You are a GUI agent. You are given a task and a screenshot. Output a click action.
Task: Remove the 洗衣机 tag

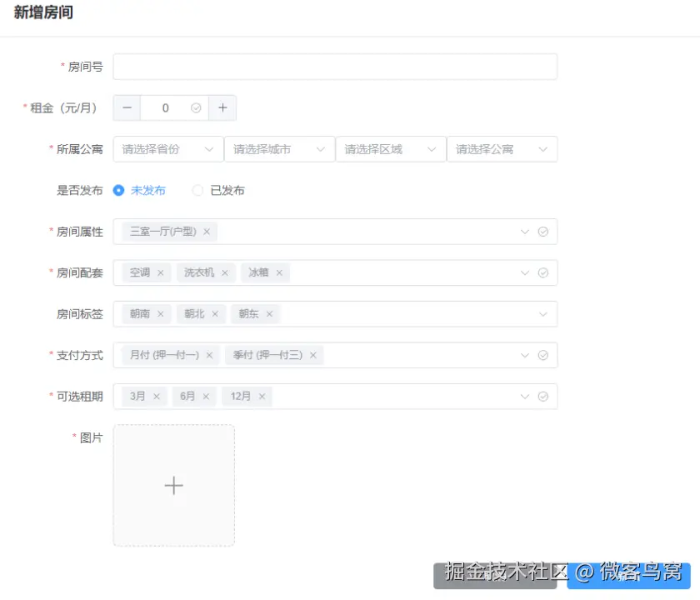point(224,272)
